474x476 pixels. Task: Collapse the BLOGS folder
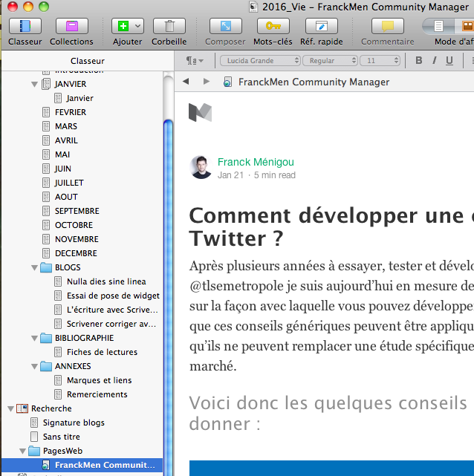pos(34,267)
